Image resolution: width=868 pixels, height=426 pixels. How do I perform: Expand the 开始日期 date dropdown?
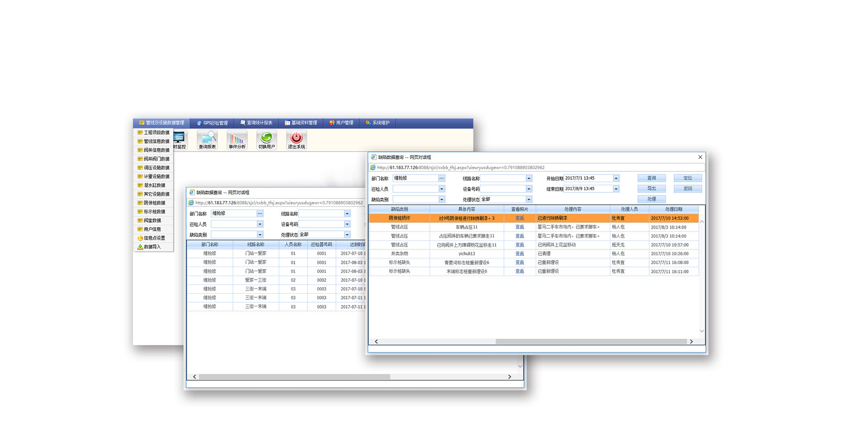(616, 178)
